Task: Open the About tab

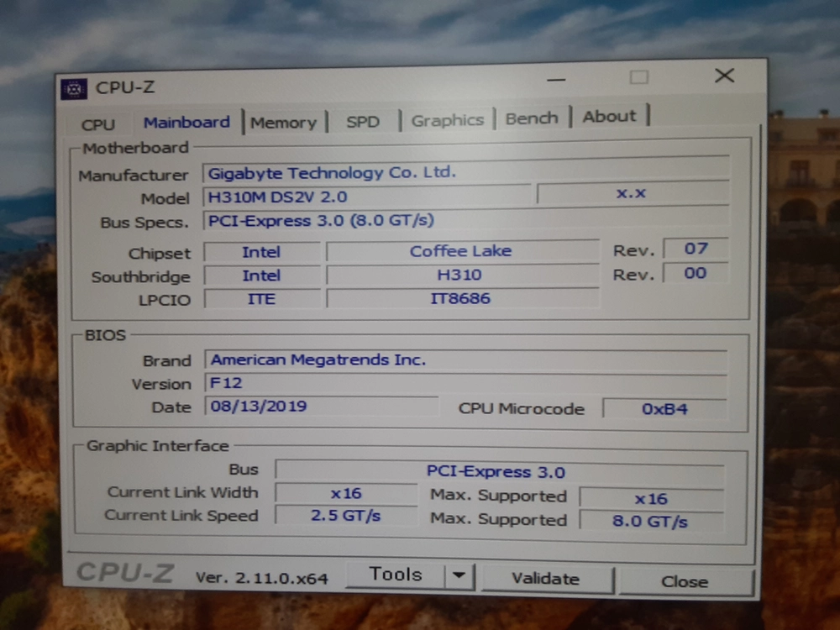Action: click(x=610, y=116)
